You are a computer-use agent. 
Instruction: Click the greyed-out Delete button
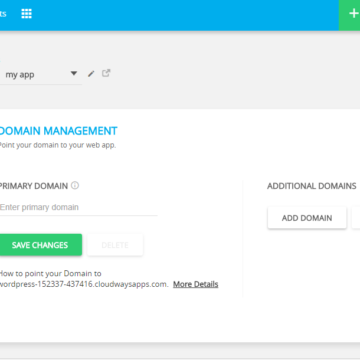[115, 245]
